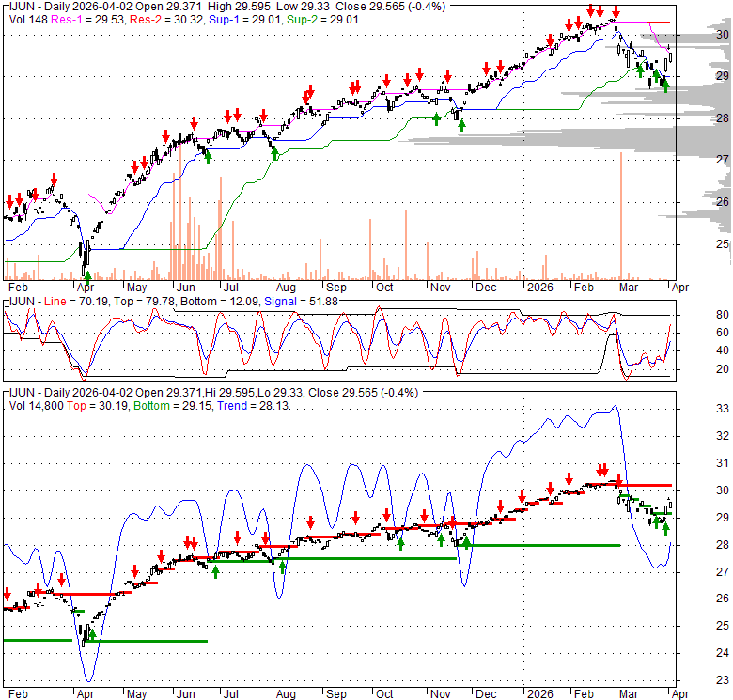The image size is (733, 700).
Task: Click the green up arrow in October on the bottom chart
Action: click(401, 542)
